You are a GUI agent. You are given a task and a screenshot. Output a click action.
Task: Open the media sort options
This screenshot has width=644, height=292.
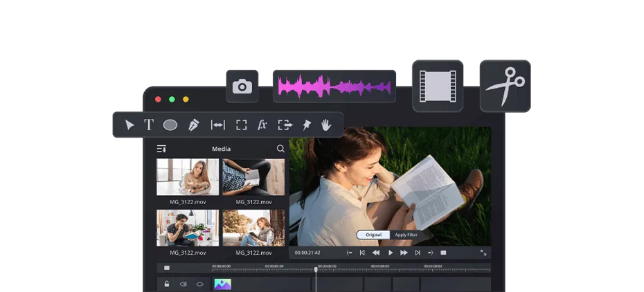[x=161, y=149]
